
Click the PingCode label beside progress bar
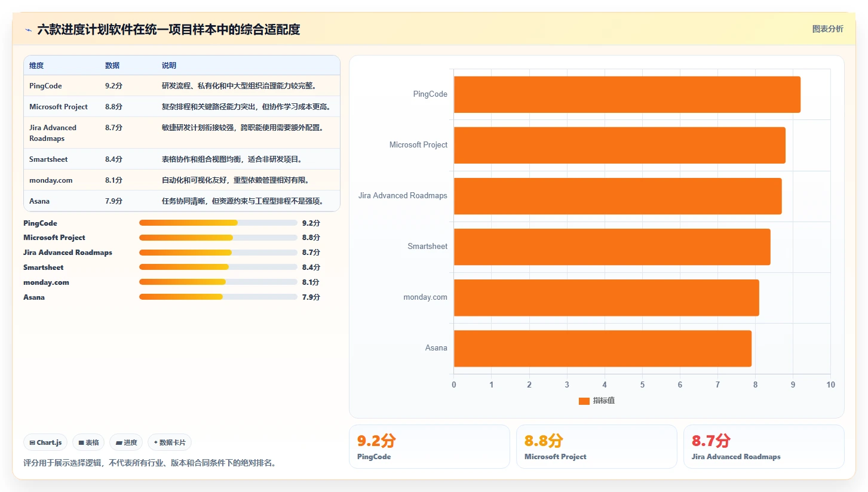pos(40,223)
